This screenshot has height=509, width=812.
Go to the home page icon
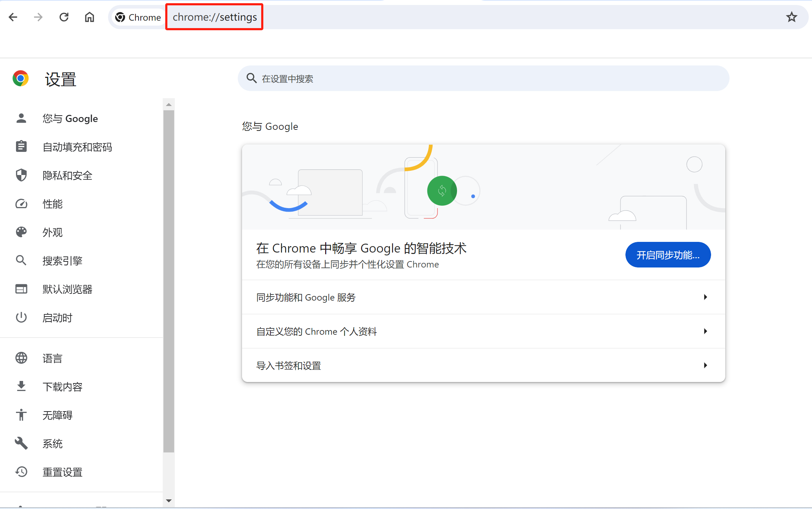pyautogui.click(x=90, y=17)
